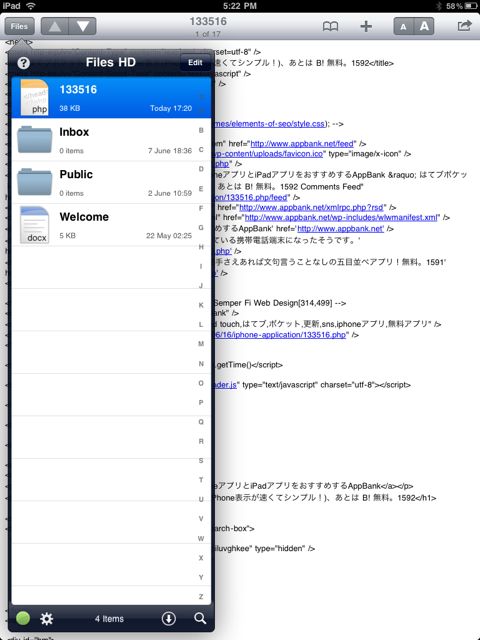
Task: Jump to index letter M
Action: 201,344
